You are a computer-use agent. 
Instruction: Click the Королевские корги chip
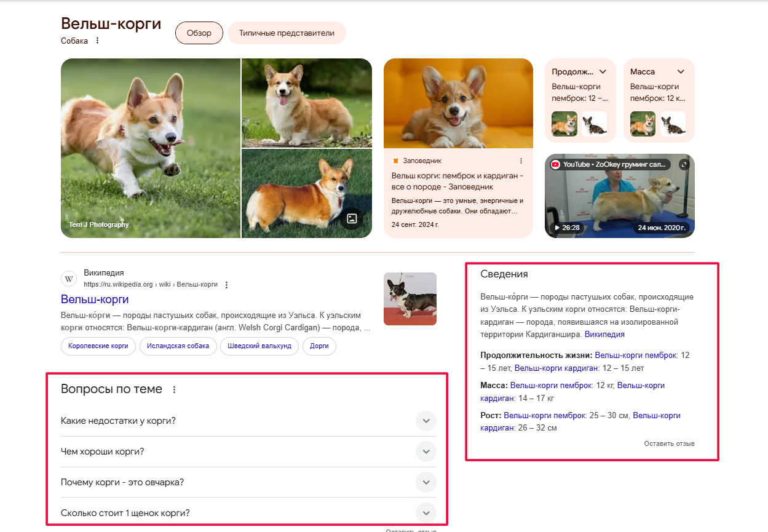98,346
